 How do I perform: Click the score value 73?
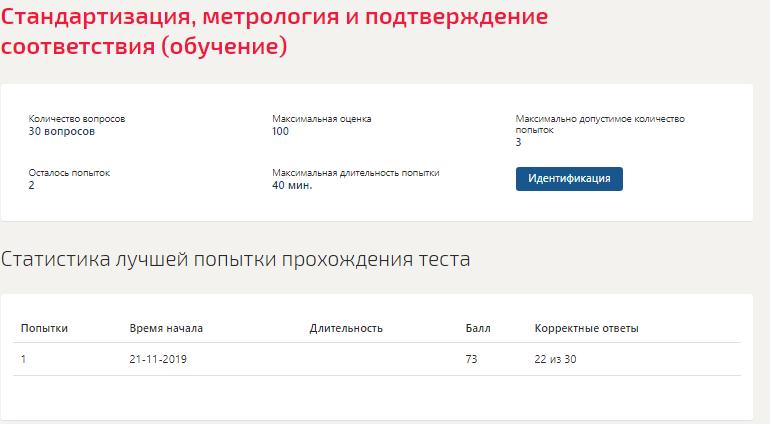471,359
